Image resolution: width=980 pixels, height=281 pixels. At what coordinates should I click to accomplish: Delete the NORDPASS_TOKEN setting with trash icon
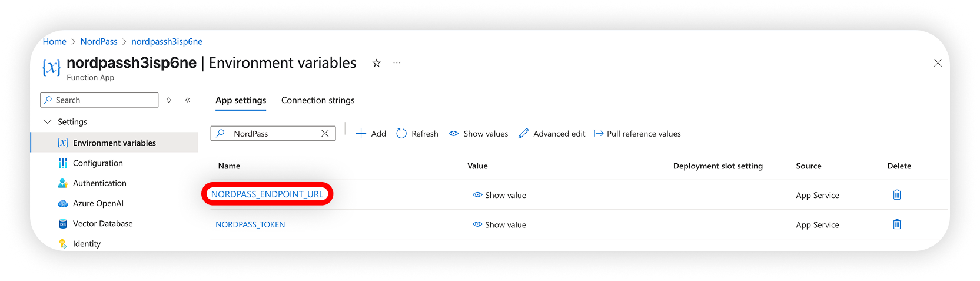[x=897, y=224]
